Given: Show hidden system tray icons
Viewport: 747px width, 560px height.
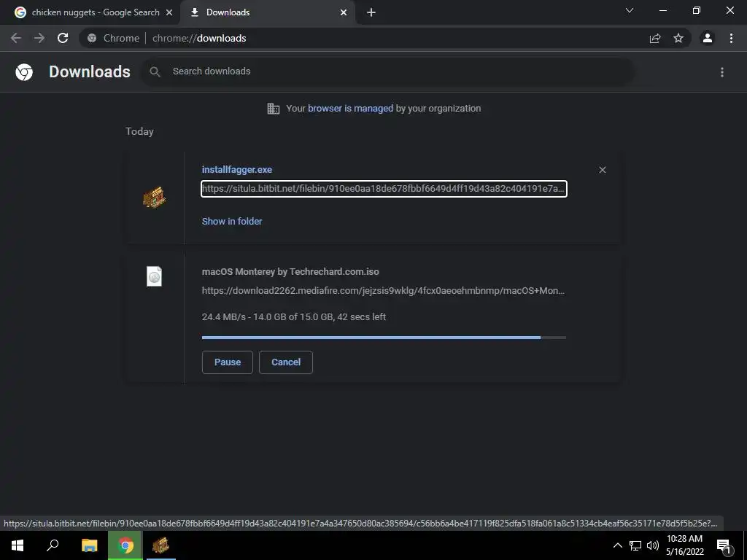Looking at the screenshot, I should (617, 545).
